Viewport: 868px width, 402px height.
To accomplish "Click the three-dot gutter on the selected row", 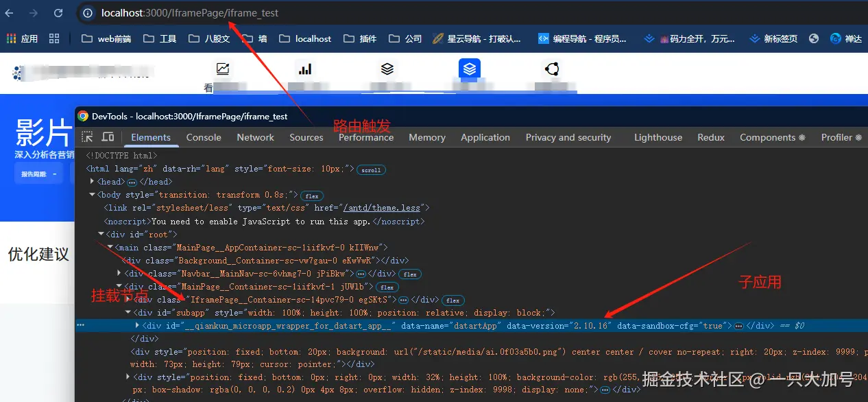I will (x=81, y=326).
